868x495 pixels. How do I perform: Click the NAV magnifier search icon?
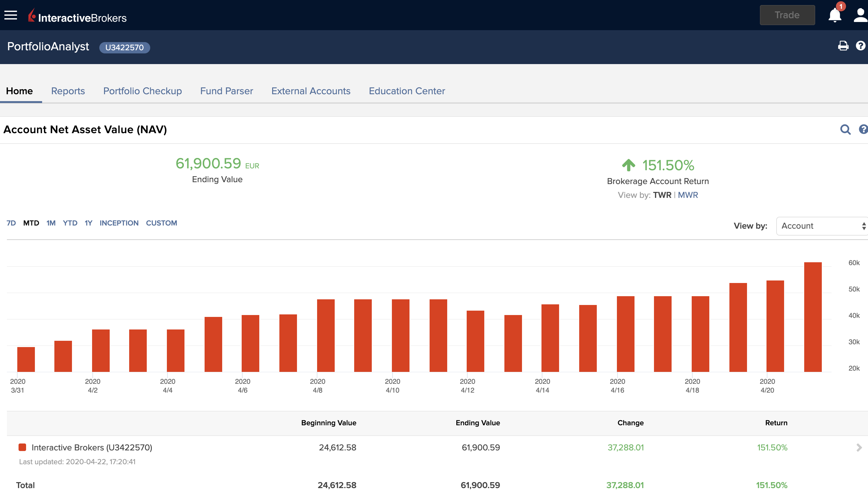[845, 129]
